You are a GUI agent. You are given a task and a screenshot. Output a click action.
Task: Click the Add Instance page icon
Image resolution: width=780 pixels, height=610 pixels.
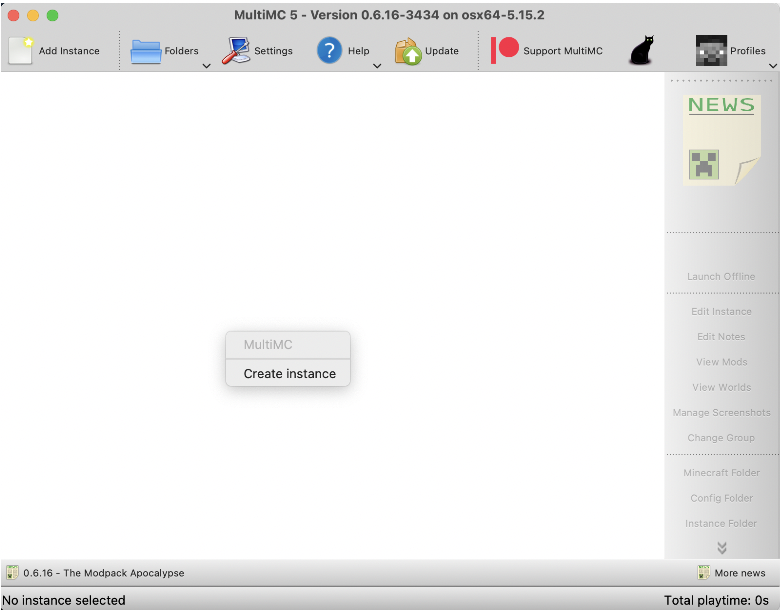21,51
